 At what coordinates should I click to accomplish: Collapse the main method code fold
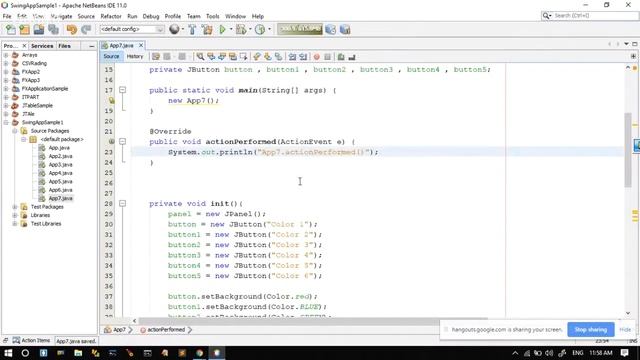[122, 90]
